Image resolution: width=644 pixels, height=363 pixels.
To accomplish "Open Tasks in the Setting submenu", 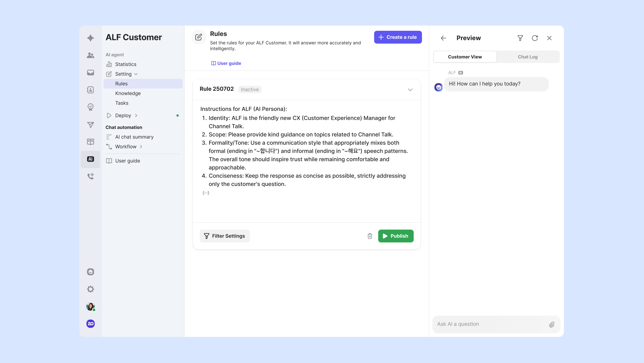I will pyautogui.click(x=143, y=103).
